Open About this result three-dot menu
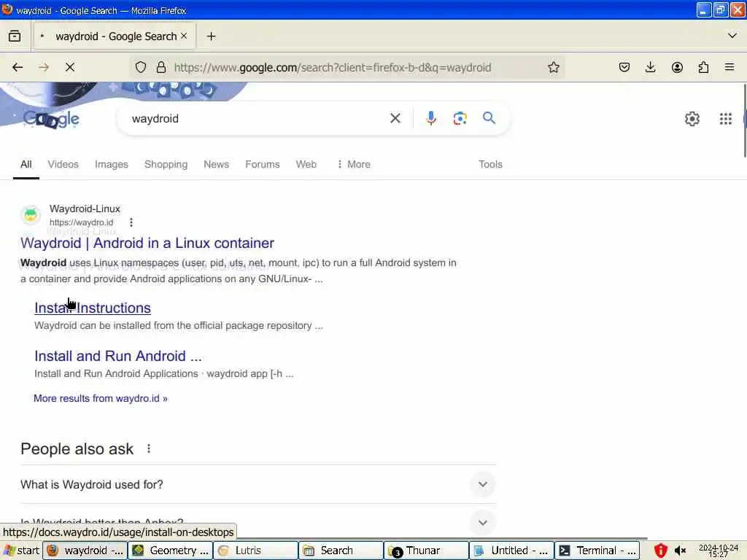The width and height of the screenshot is (747, 560). [x=131, y=222]
